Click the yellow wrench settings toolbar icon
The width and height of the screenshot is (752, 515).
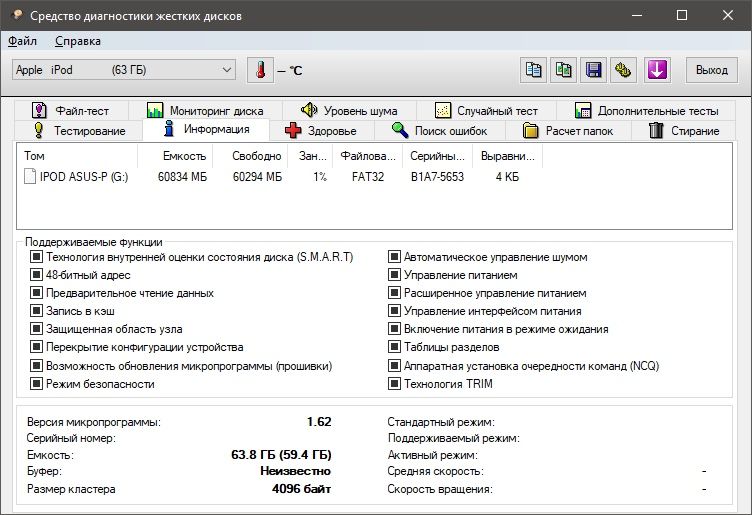(x=623, y=70)
